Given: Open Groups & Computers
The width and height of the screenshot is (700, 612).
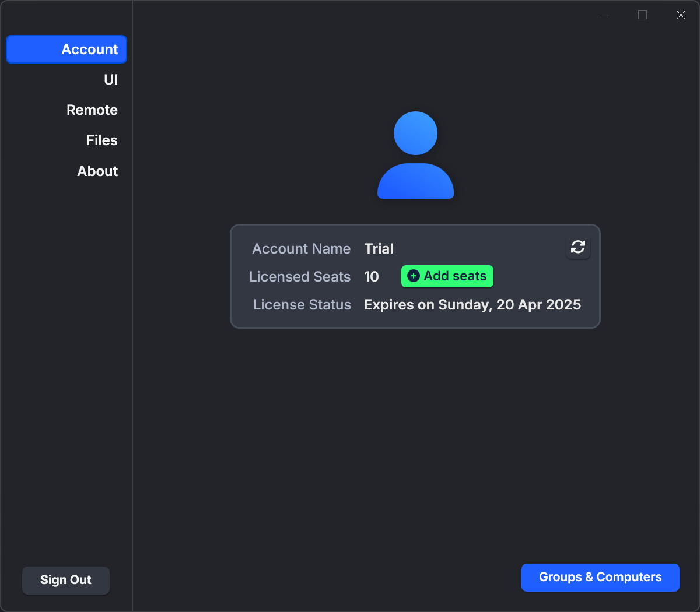Looking at the screenshot, I should click(600, 577).
